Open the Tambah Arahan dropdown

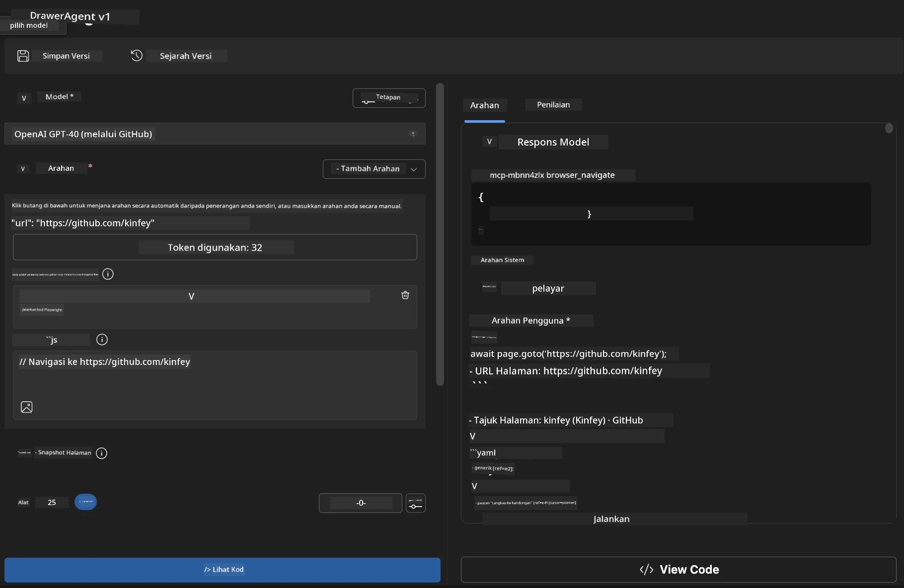pos(374,169)
